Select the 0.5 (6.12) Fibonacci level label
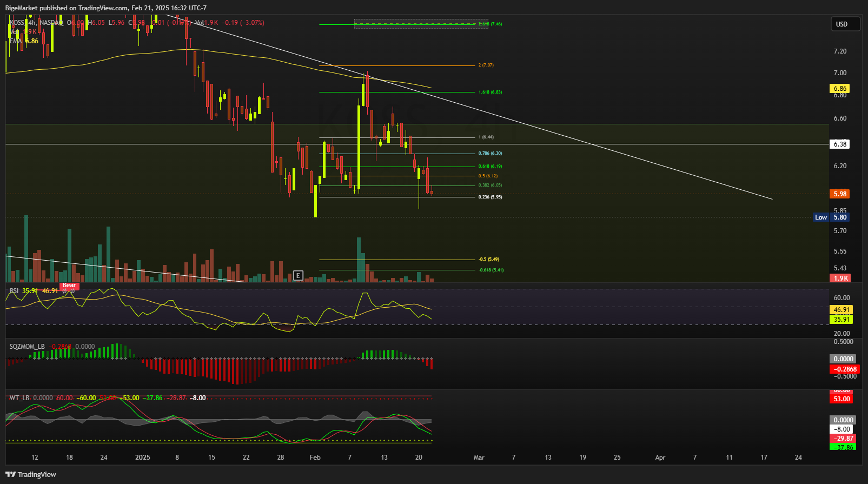Screen dimensions: 868x484 click(488, 176)
